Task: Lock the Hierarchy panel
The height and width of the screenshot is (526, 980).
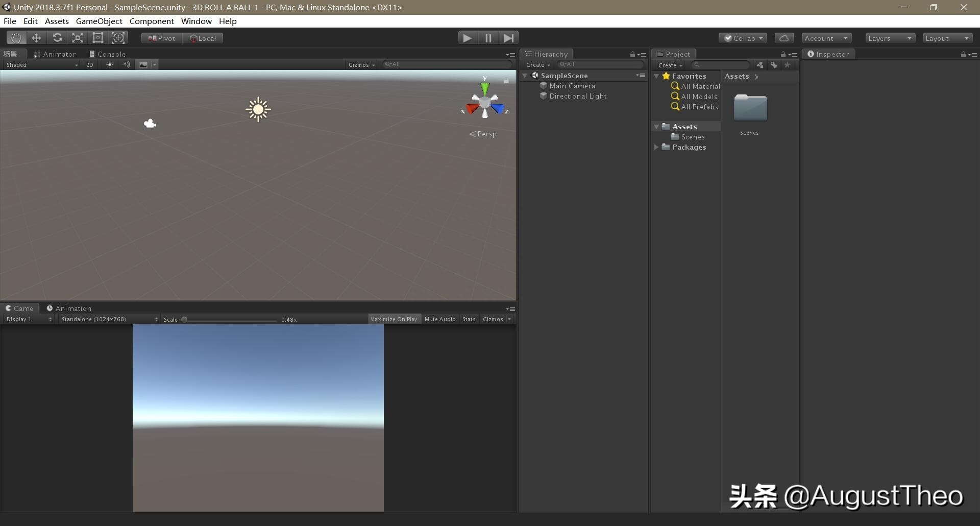Action: tap(632, 54)
